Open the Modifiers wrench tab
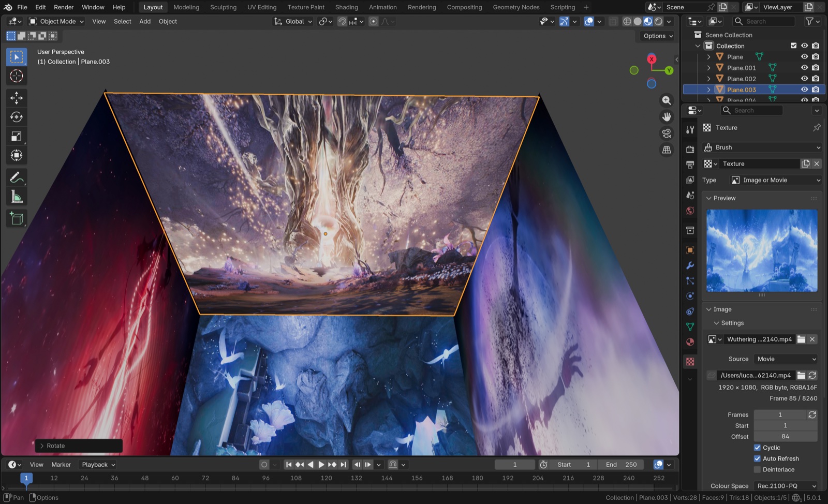The image size is (828, 504). [690, 265]
